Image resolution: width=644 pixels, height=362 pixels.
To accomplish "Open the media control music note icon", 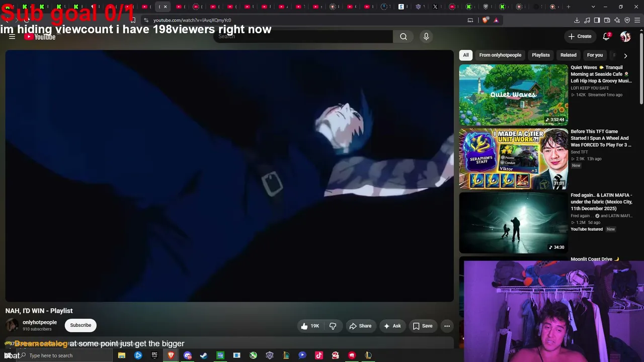I will pos(587,20).
